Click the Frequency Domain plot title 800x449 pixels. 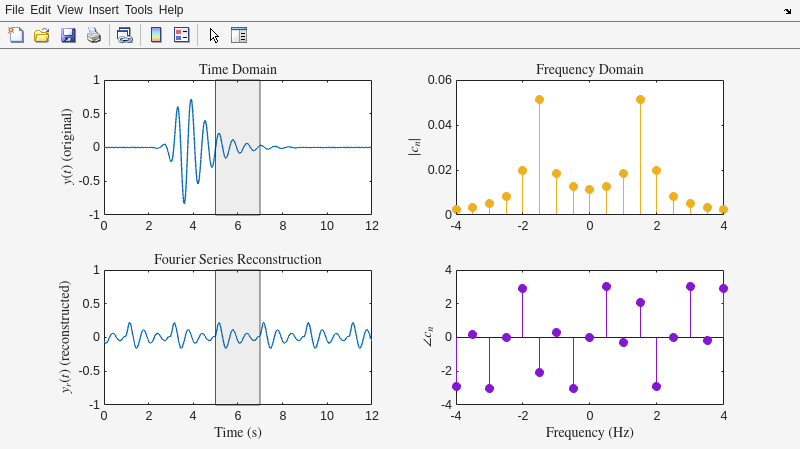[589, 70]
